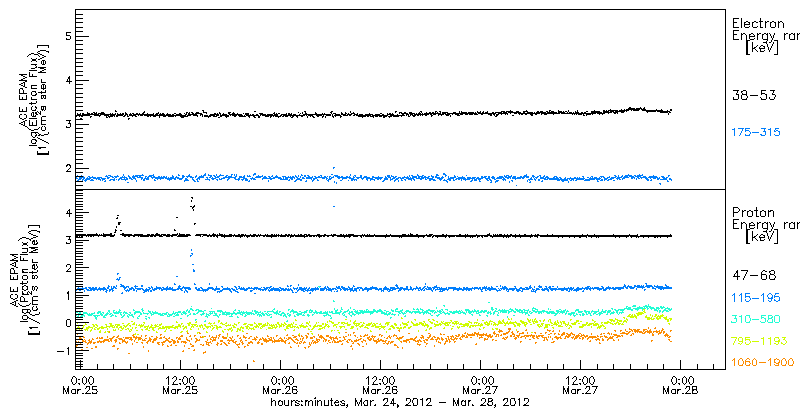Click the proton 47-68 keV legend label

pyautogui.click(x=754, y=276)
